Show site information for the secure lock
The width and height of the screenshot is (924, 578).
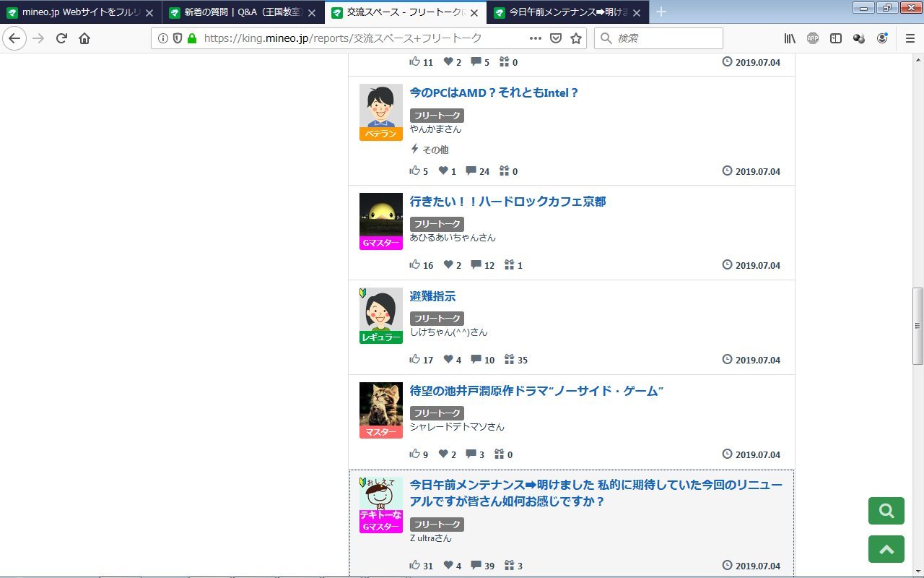coord(192,38)
